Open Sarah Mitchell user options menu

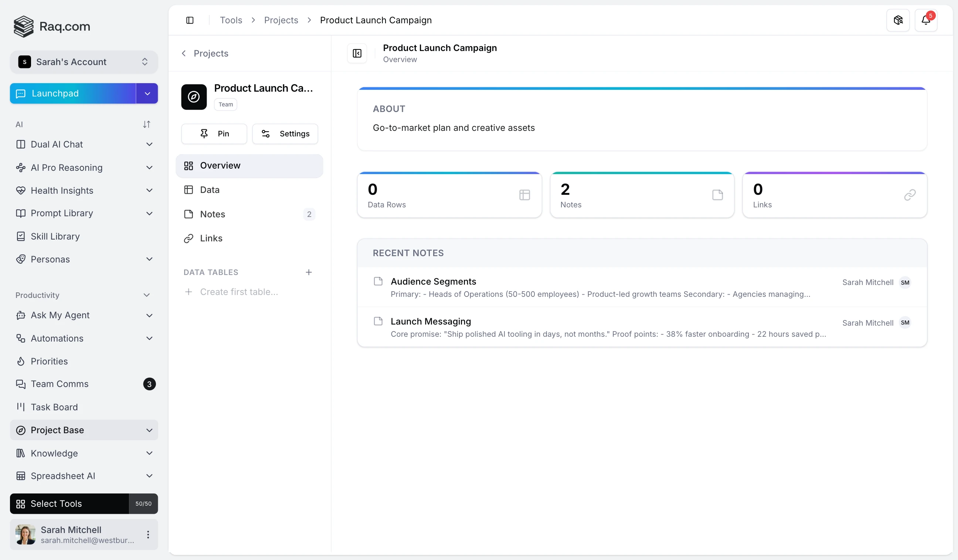pos(148,534)
